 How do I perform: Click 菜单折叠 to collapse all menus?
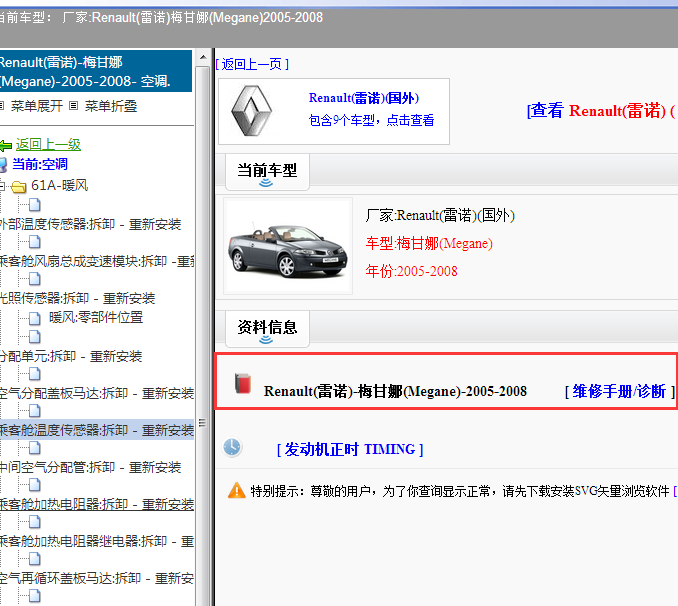coord(111,106)
